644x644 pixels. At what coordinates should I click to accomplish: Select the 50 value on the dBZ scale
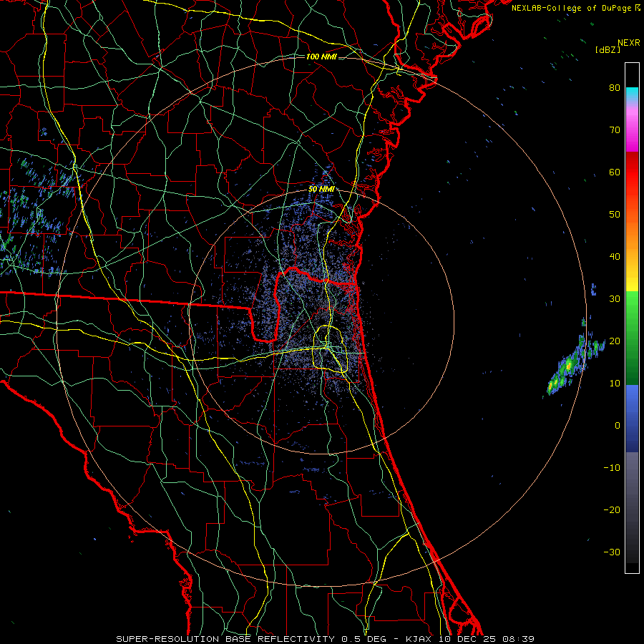pos(615,215)
